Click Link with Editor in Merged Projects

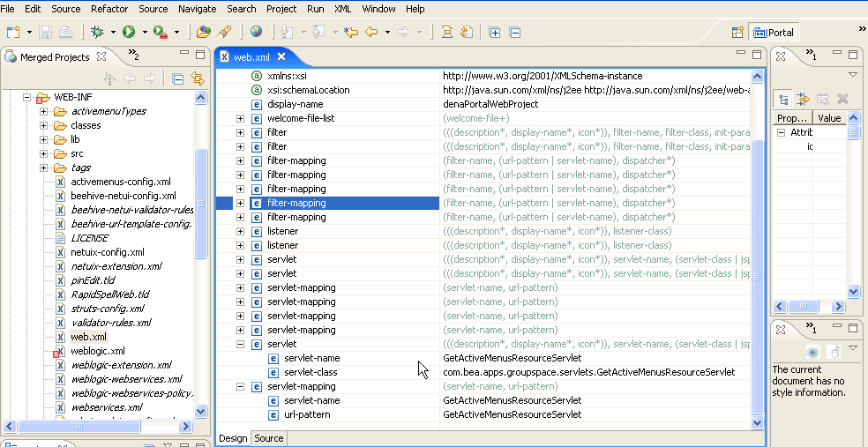coord(198,79)
